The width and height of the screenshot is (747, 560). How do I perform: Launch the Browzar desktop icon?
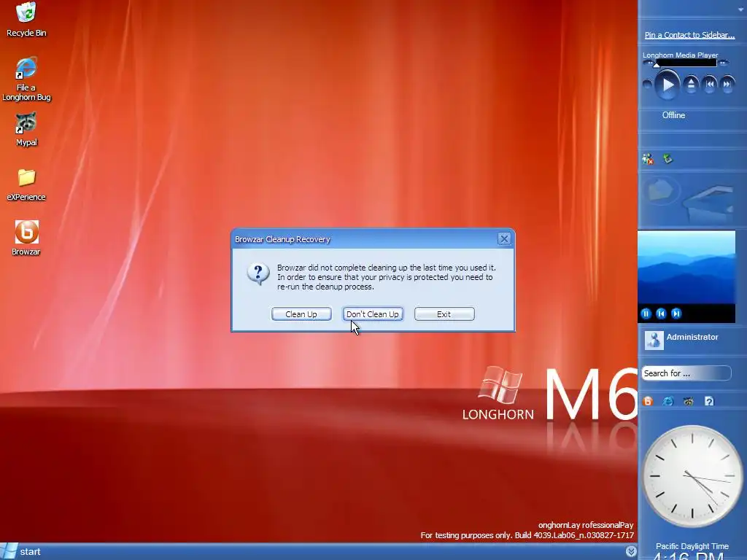pyautogui.click(x=26, y=238)
